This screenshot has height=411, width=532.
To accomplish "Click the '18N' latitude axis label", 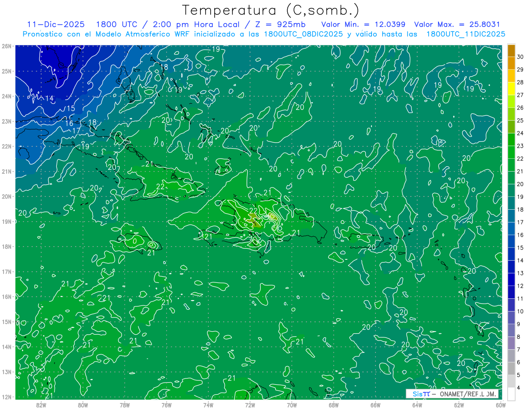I will tap(7, 247).
